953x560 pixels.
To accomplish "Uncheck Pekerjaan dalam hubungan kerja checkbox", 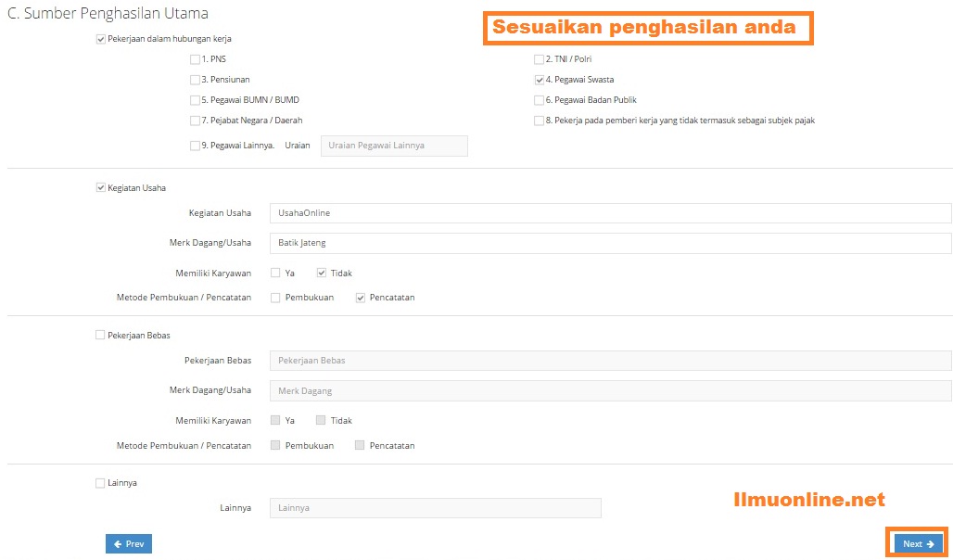I will click(x=100, y=39).
